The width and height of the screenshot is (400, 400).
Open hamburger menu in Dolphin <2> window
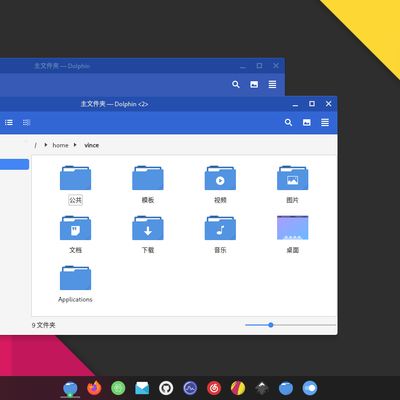325,122
